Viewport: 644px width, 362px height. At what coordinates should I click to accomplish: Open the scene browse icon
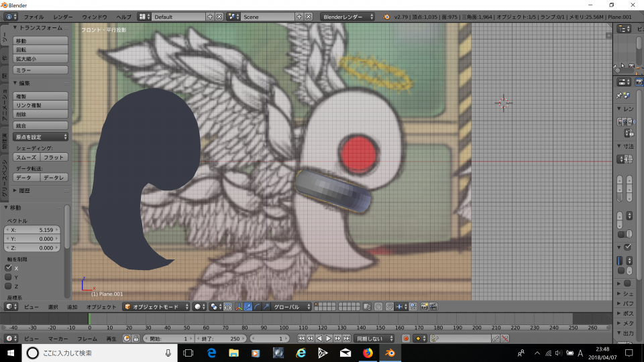233,17
